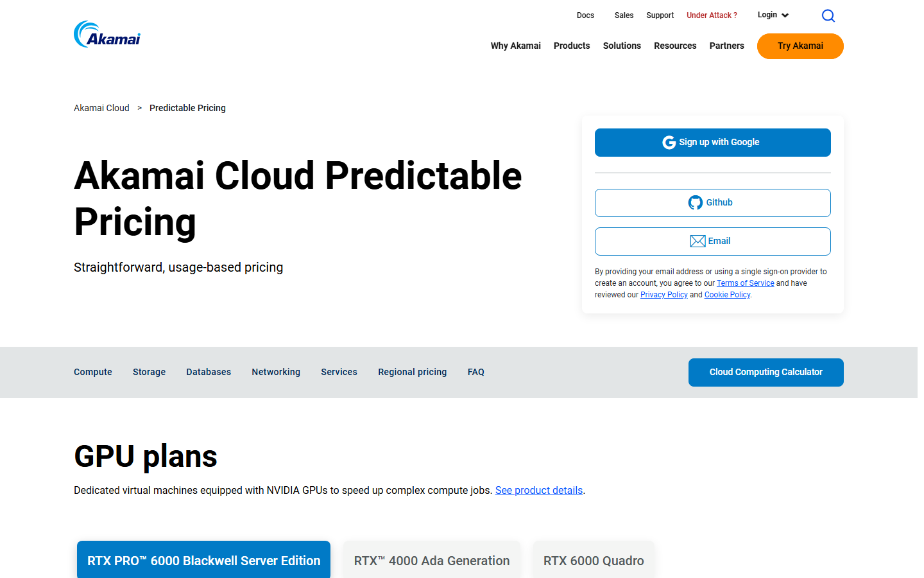Click the Under Attack? link
The image size is (924, 578).
click(x=712, y=15)
